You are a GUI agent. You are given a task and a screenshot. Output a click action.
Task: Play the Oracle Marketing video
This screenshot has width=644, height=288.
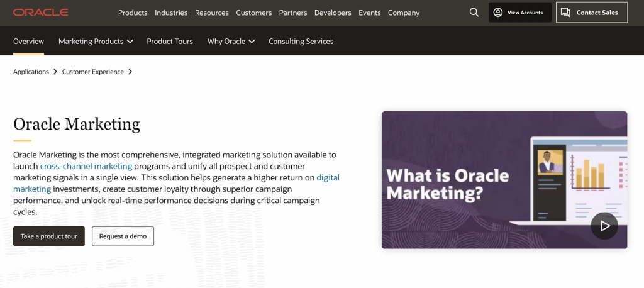(x=604, y=226)
